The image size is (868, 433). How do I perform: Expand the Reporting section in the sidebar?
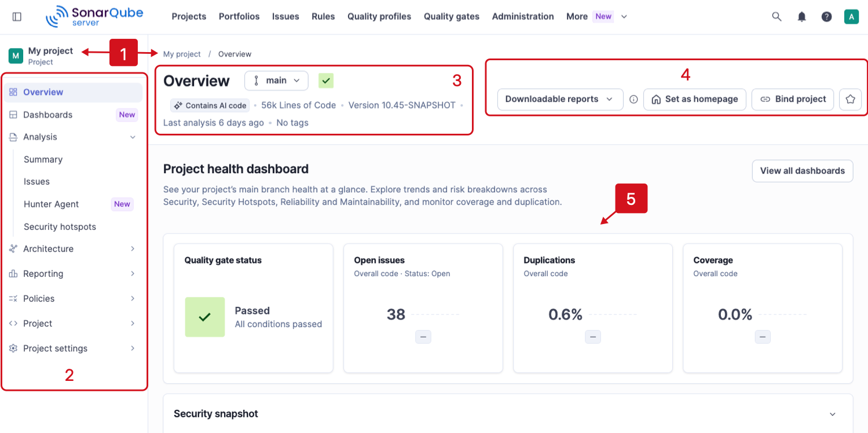[73, 274]
